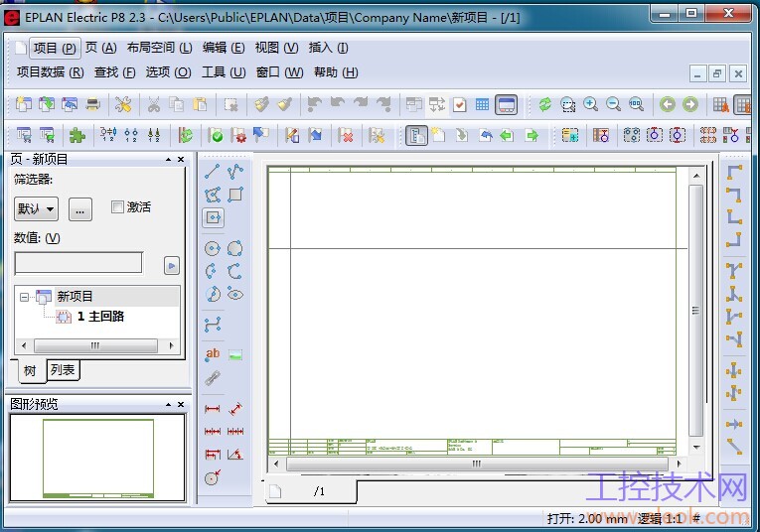Click the 数值 input field
This screenshot has width=760, height=532.
coord(78,263)
